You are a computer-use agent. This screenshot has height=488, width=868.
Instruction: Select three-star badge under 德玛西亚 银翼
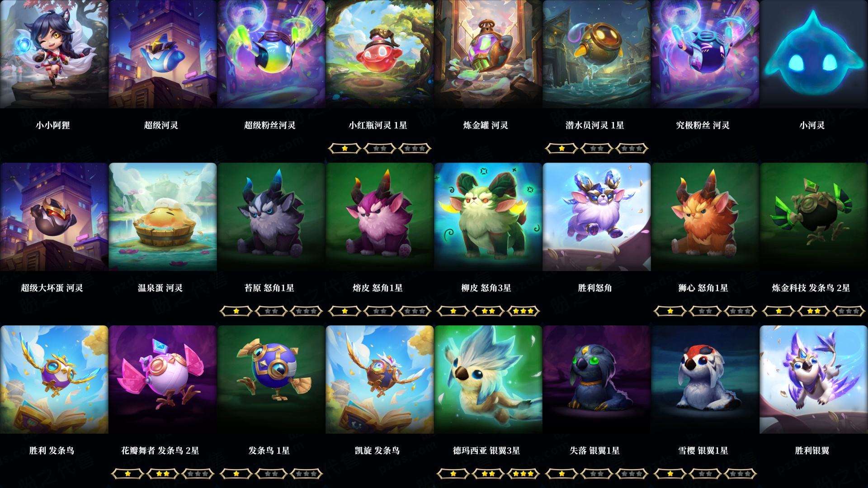point(524,474)
